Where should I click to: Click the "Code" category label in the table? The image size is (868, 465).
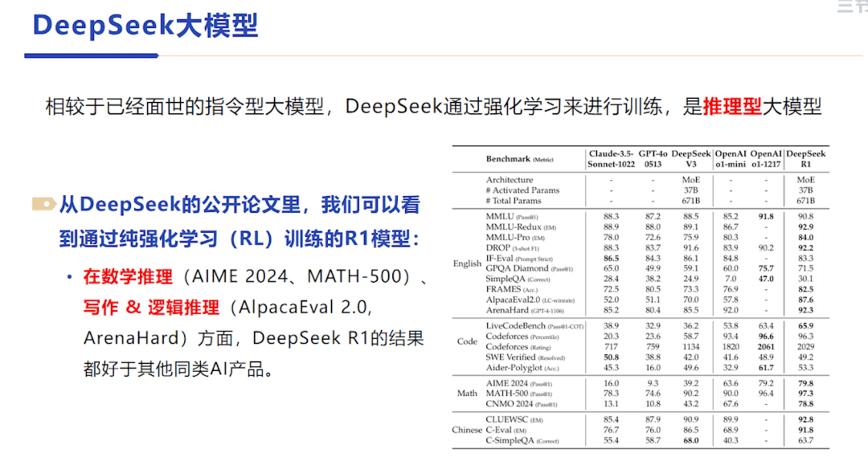[467, 341]
